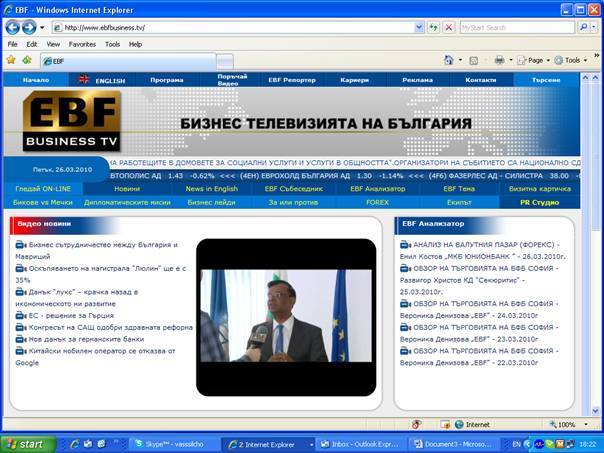Open Бикове vs Мечки section
This screenshot has height=453, width=604.
point(42,203)
